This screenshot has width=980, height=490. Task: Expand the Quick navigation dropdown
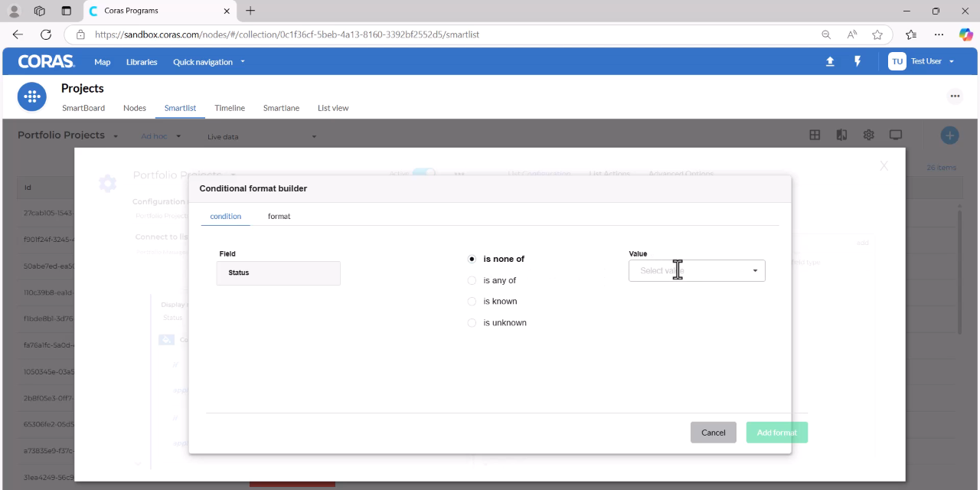pos(209,62)
